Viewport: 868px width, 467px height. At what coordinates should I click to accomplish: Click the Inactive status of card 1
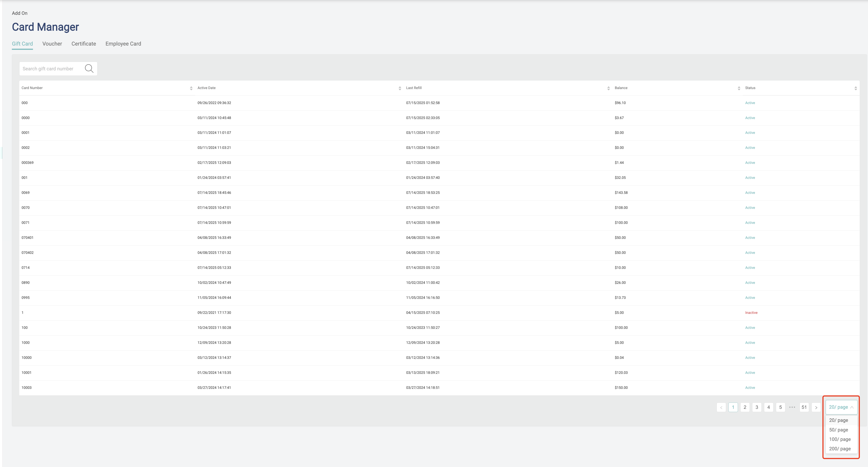click(x=751, y=312)
